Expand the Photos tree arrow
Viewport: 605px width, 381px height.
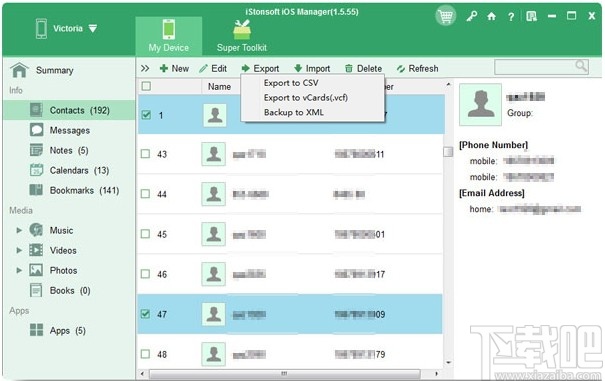(x=19, y=270)
